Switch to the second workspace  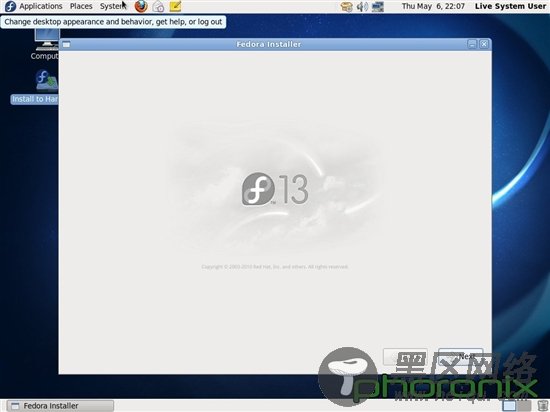[x=524, y=406]
